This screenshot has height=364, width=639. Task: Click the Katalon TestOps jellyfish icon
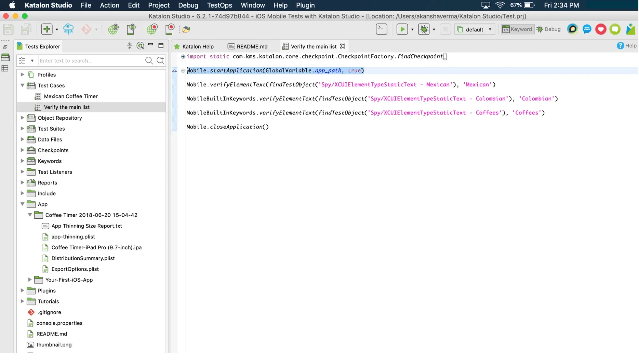click(68, 29)
